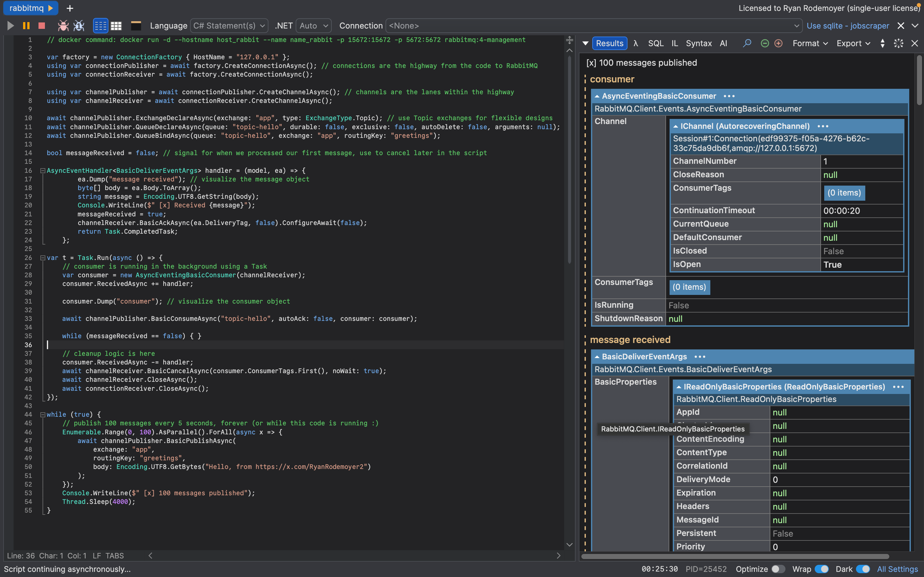Viewport: 924px width, 577px height.
Task: Expand all results with the plus icon
Action: (x=778, y=43)
